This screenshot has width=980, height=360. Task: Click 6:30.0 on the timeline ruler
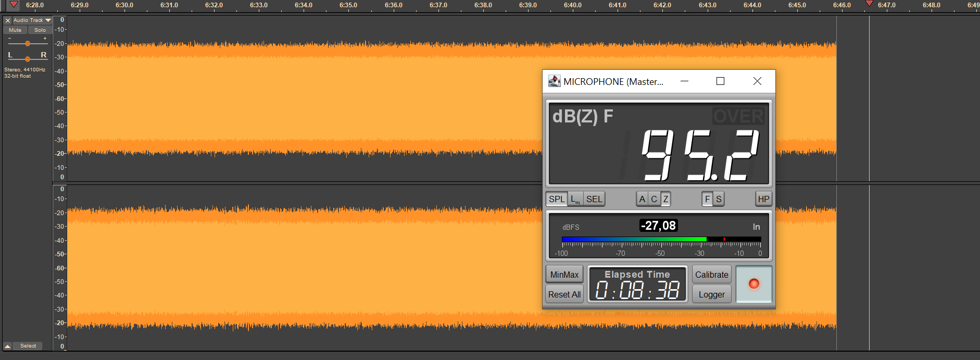pos(124,5)
